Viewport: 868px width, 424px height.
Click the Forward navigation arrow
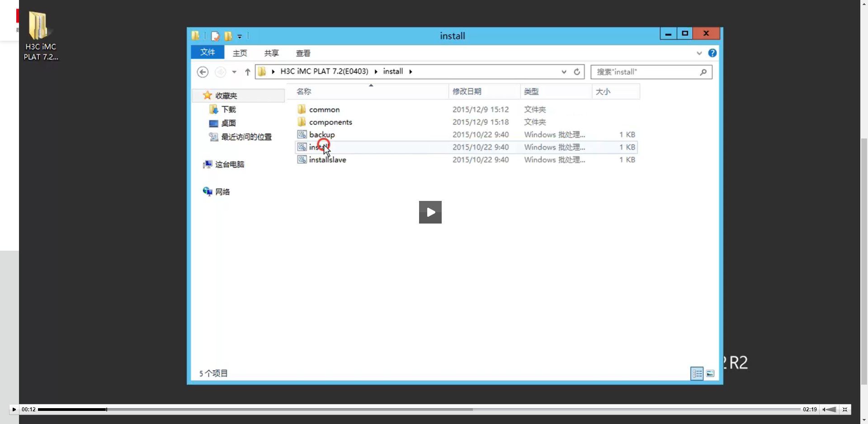click(x=220, y=72)
